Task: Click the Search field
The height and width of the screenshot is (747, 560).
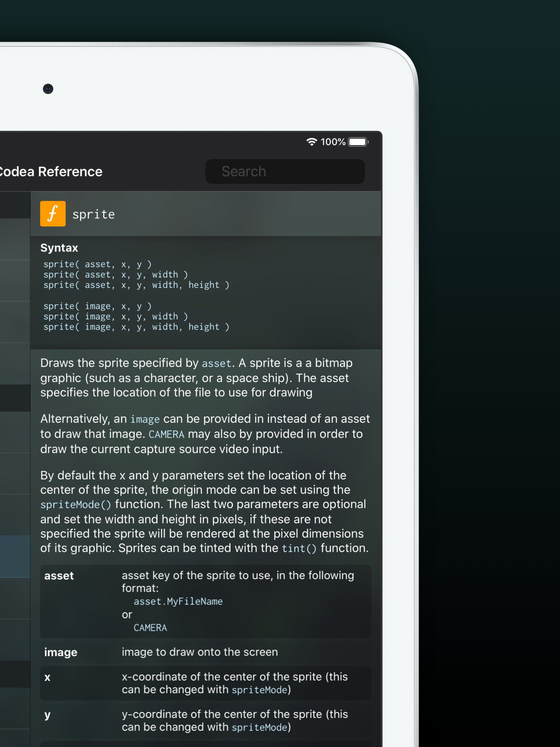Action: pyautogui.click(x=285, y=171)
